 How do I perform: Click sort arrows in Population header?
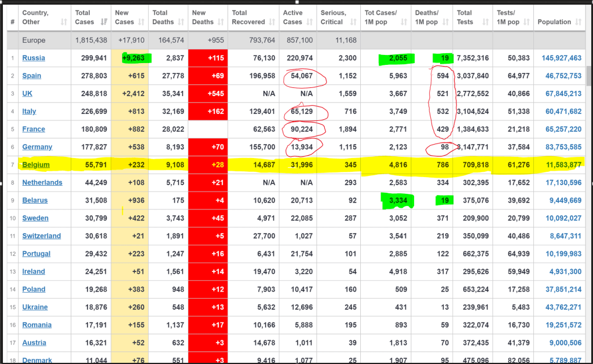point(579,22)
